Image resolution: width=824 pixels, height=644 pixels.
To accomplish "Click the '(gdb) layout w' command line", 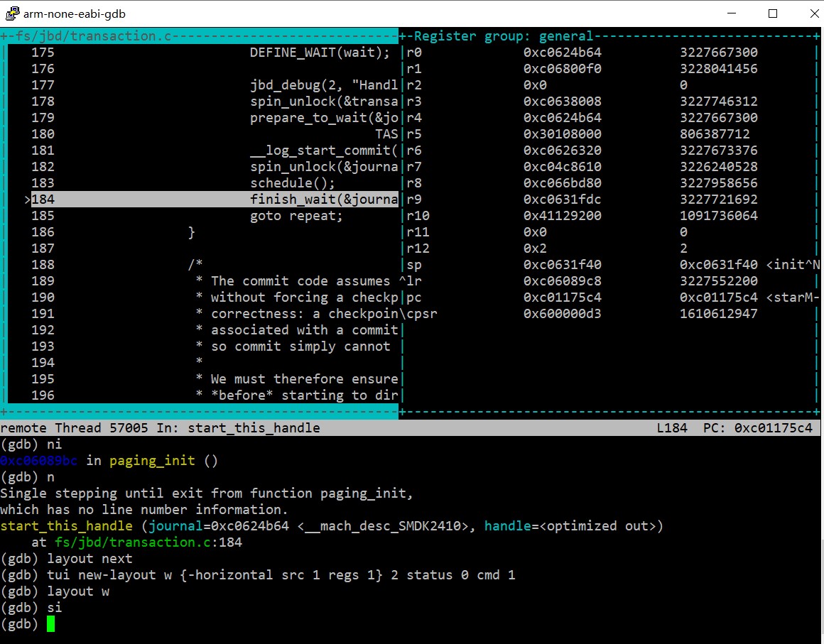I will (x=55, y=591).
